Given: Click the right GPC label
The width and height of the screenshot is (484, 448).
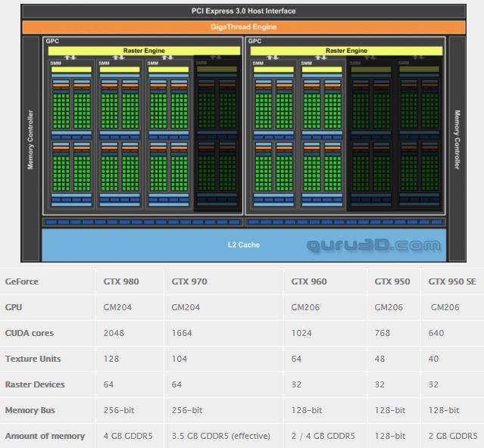Looking at the screenshot, I should 254,42.
